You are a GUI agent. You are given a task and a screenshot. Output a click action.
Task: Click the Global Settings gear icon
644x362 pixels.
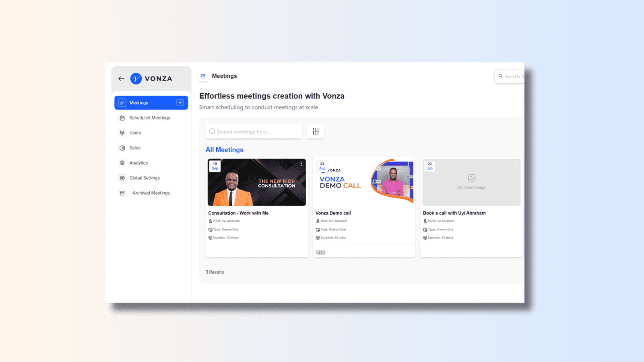pyautogui.click(x=122, y=178)
